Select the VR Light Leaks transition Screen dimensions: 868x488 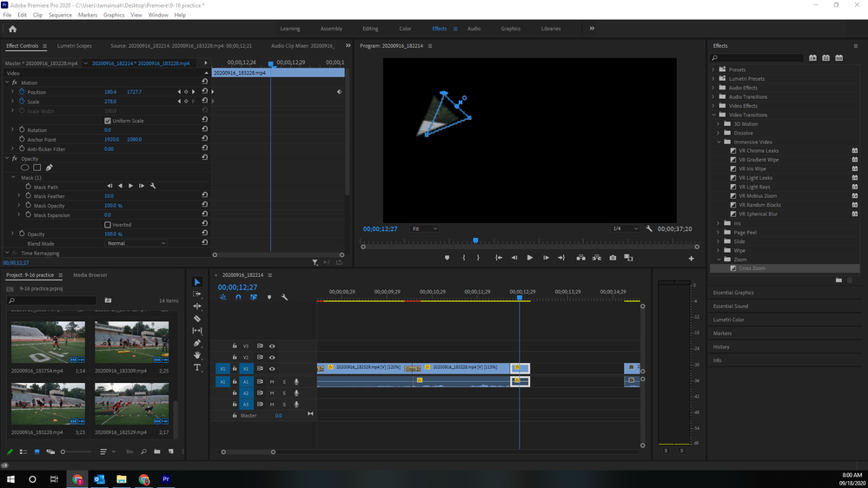[x=755, y=178]
